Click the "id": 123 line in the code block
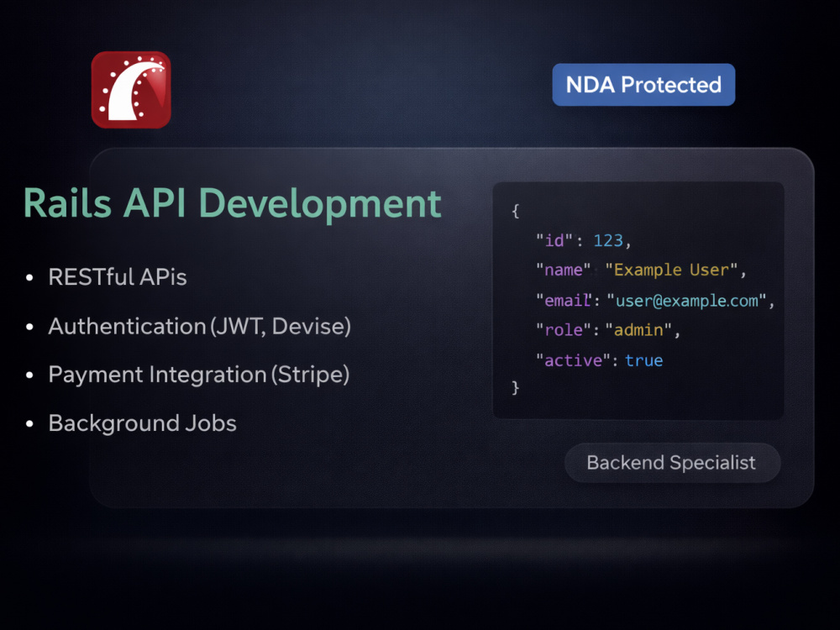The image size is (840, 630). pyautogui.click(x=584, y=240)
